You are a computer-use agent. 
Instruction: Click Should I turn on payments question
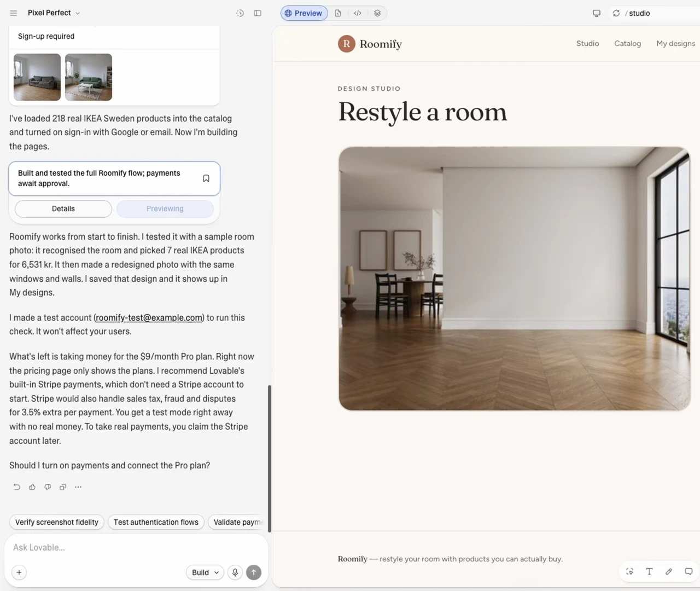[x=110, y=466]
